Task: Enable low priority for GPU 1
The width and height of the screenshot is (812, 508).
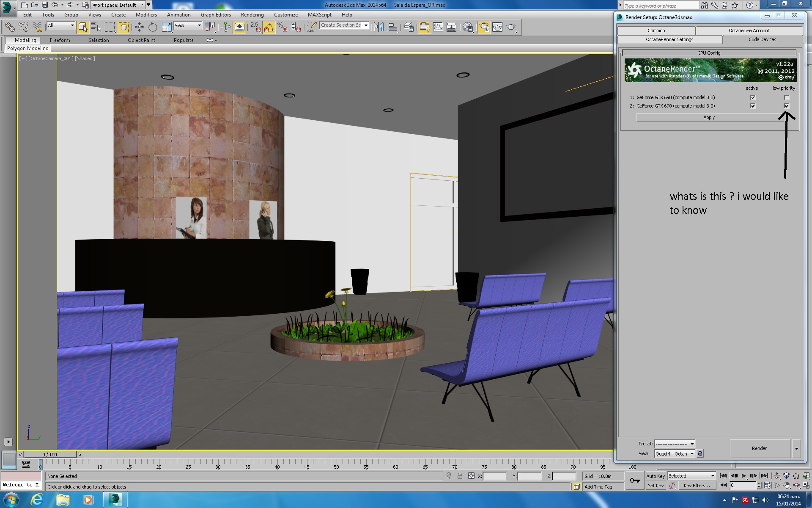Action: coord(787,97)
